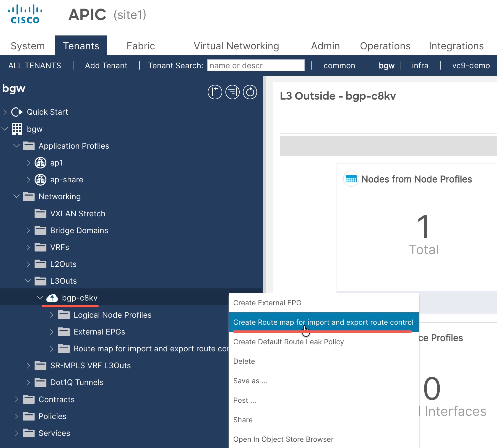Click the middle round toolbar icon with lines

(233, 92)
